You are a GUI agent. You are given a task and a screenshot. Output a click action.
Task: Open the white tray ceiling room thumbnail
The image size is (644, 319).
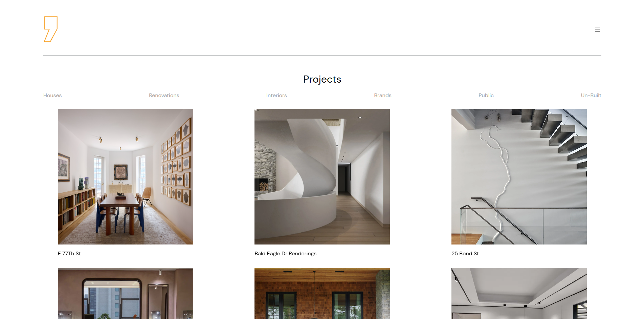(x=519, y=294)
